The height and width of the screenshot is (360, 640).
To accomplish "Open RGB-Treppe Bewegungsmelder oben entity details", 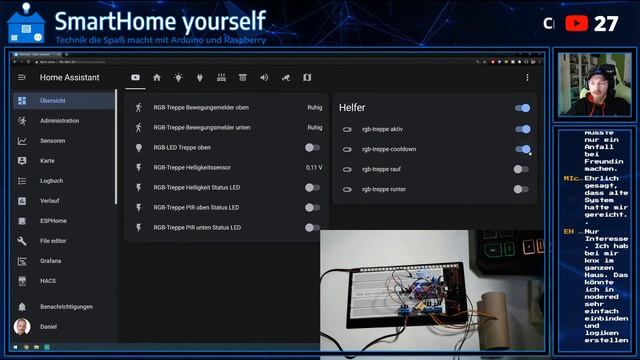I will (x=201, y=107).
